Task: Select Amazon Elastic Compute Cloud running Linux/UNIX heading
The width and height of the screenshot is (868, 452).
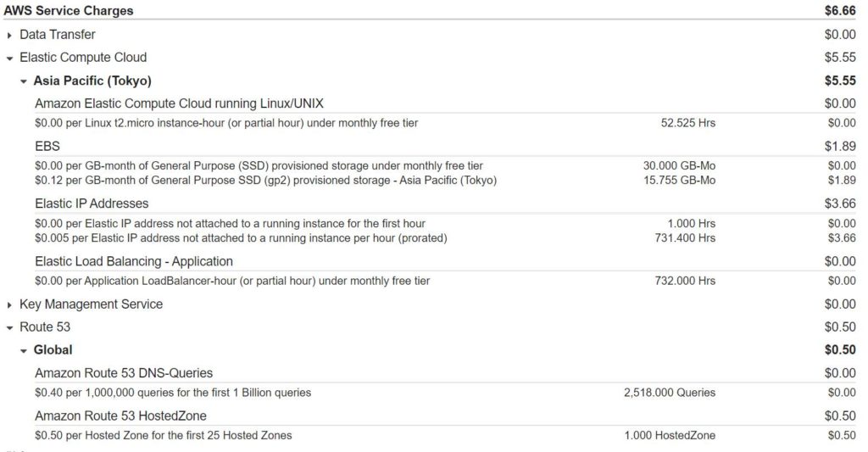Action: click(x=179, y=103)
